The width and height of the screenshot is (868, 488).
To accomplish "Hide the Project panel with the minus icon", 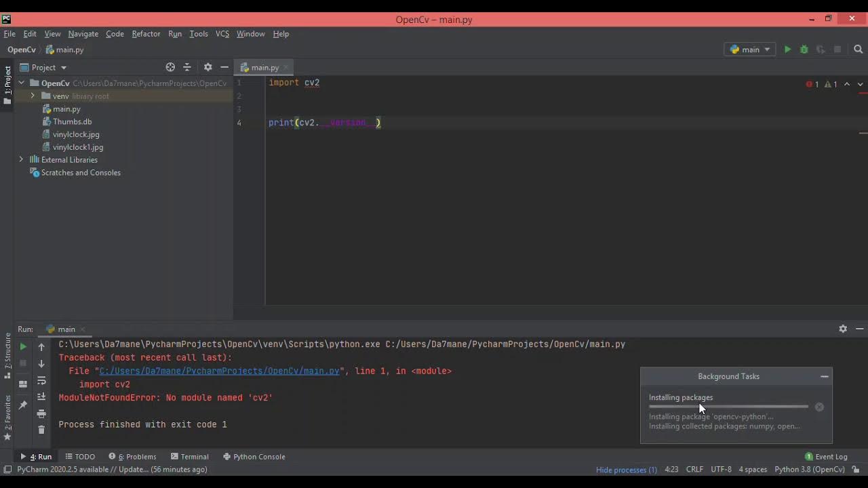I will click(x=224, y=67).
